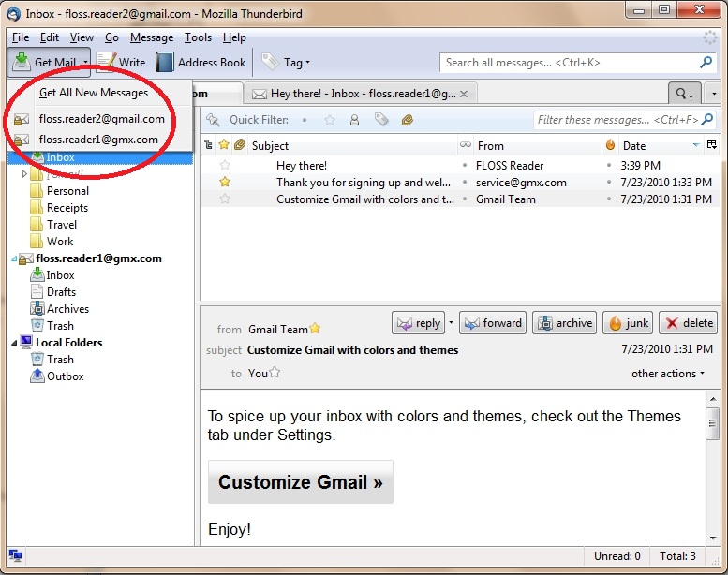728x575 pixels.
Task: Select the service@gmx.com message row
Action: [x=460, y=182]
